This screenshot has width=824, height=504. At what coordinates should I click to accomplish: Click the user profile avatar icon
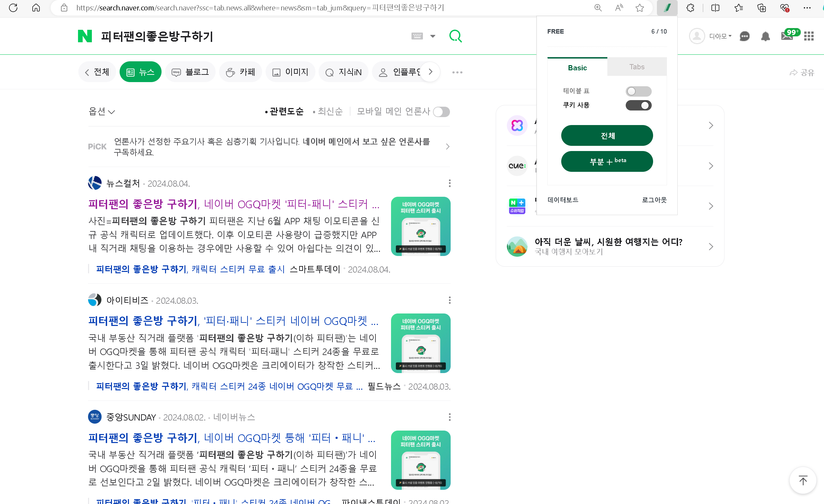click(697, 36)
